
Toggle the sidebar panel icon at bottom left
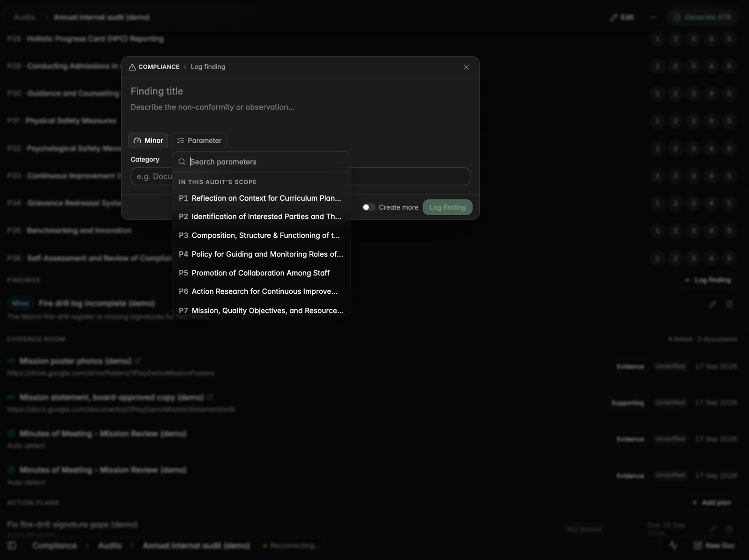coord(12,545)
